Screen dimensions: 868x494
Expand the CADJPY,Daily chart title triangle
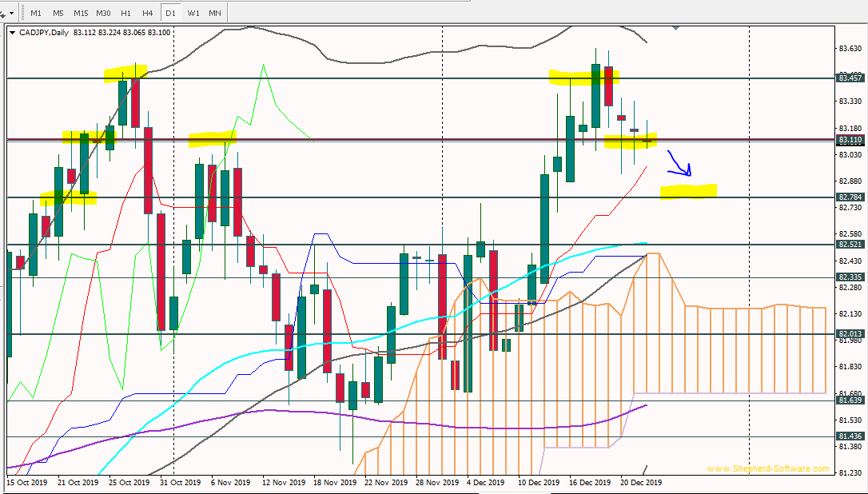[12, 33]
